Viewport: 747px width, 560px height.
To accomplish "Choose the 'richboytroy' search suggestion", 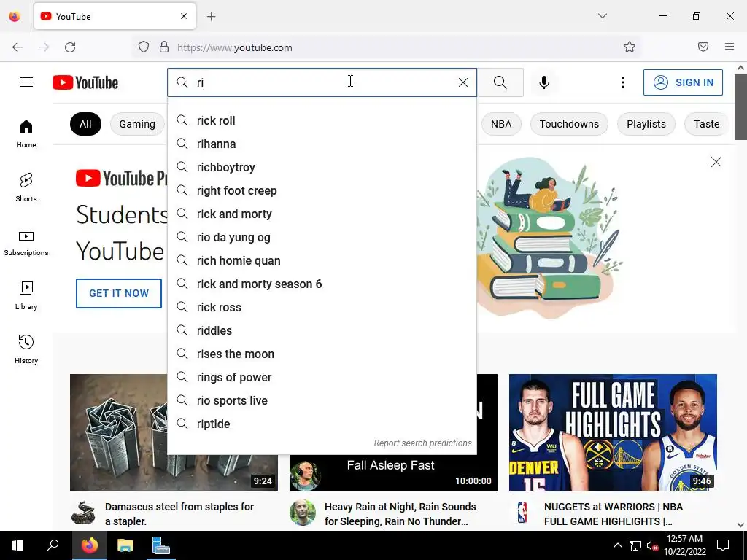I will (x=322, y=167).
